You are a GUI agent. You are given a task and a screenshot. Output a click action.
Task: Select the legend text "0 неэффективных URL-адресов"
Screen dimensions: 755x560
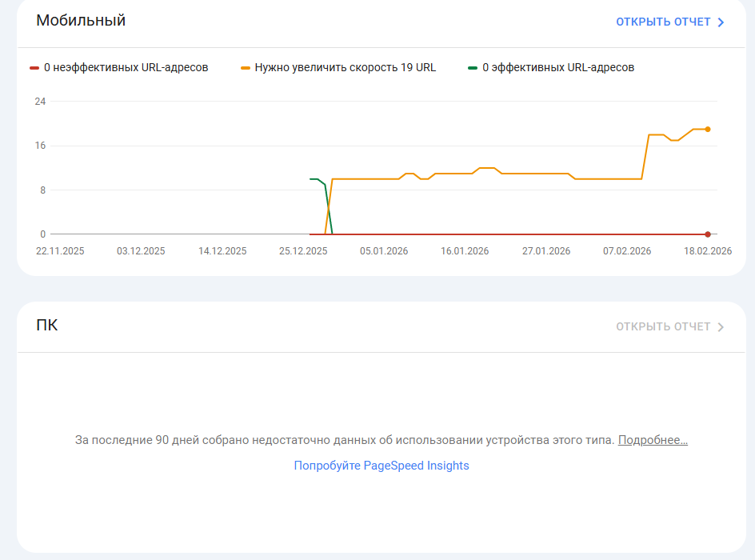[126, 68]
